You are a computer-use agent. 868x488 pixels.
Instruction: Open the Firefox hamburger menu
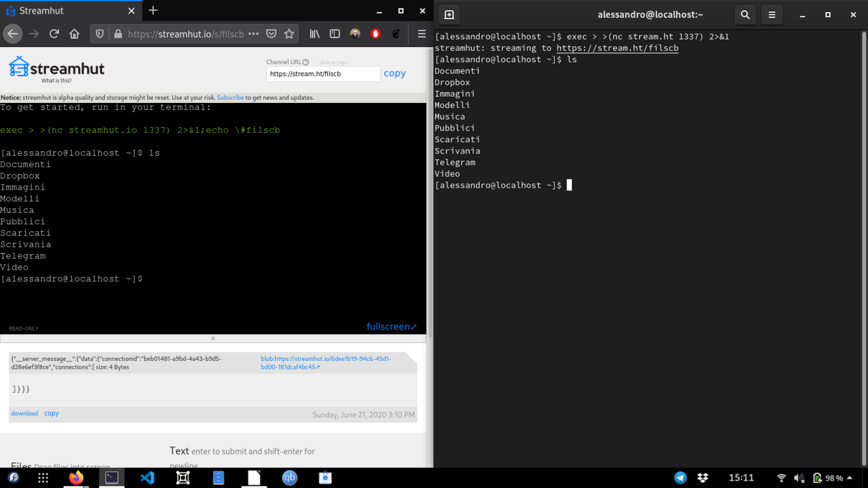click(422, 34)
